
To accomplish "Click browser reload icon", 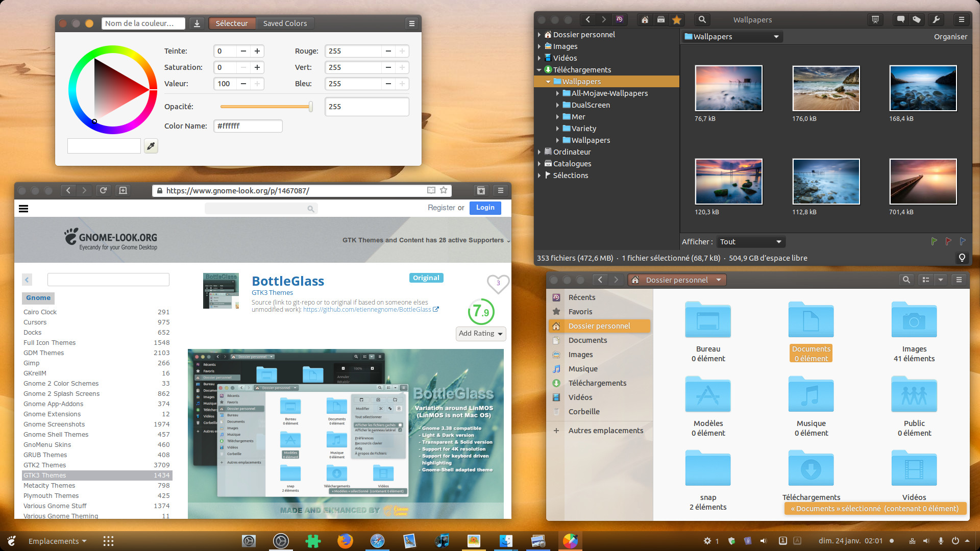I will [x=103, y=190].
